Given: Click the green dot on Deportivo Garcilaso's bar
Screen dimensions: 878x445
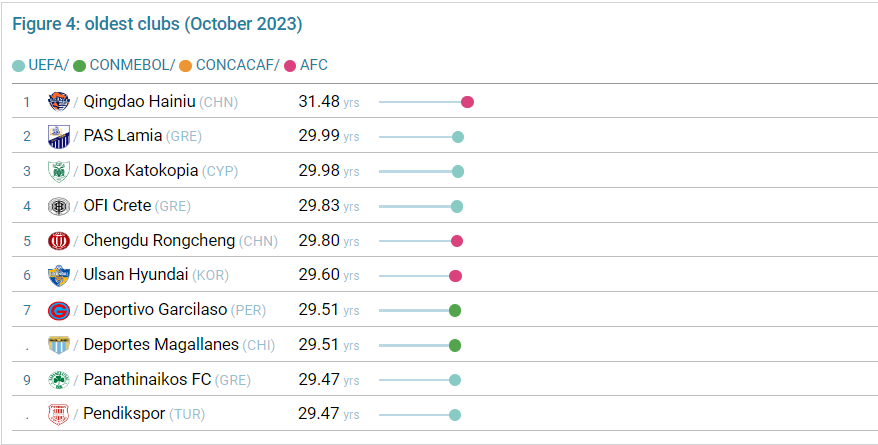Looking at the screenshot, I should [455, 310].
